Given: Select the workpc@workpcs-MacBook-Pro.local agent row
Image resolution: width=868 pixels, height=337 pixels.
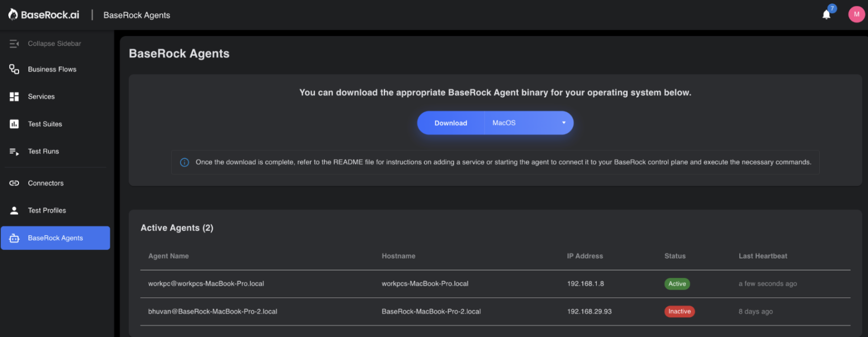Looking at the screenshot, I should 206,284.
